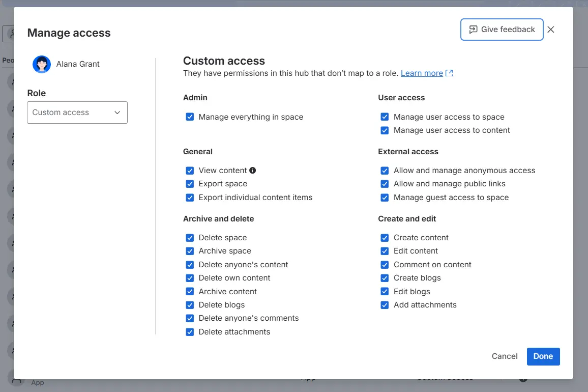588x392 pixels.
Task: Toggle the Export space checkbox
Action: pyautogui.click(x=190, y=184)
